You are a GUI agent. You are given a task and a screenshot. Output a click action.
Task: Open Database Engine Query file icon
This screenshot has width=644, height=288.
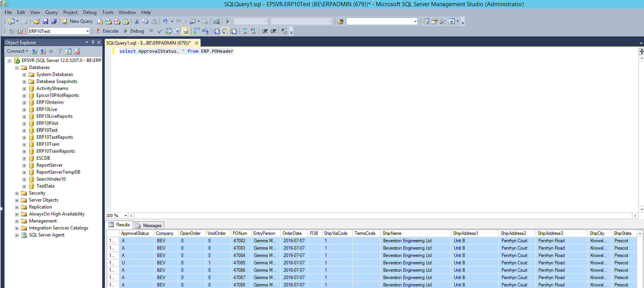pos(100,21)
